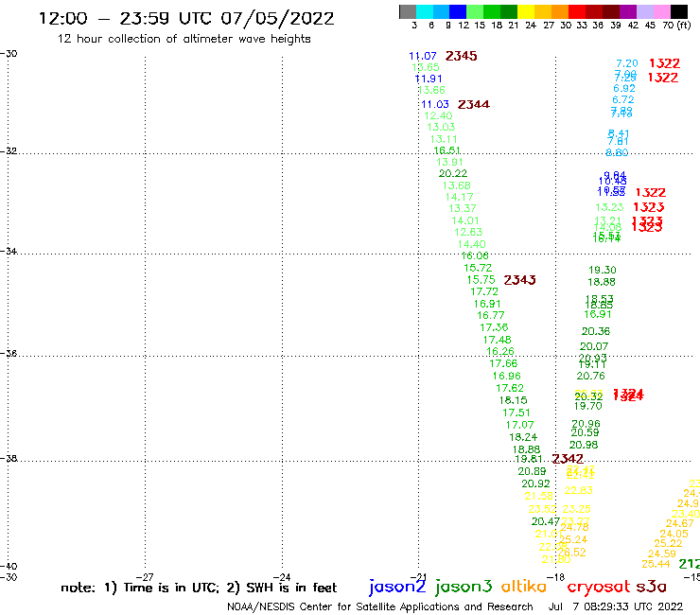700x615 pixels.
Task: Click the cryosat satellite legend label
Action: pyautogui.click(x=599, y=587)
